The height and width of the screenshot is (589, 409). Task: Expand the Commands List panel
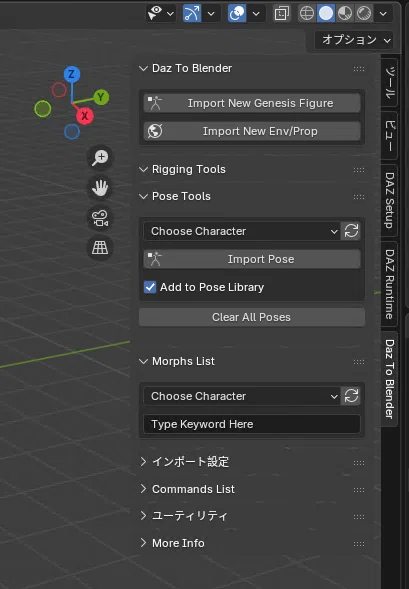click(143, 489)
